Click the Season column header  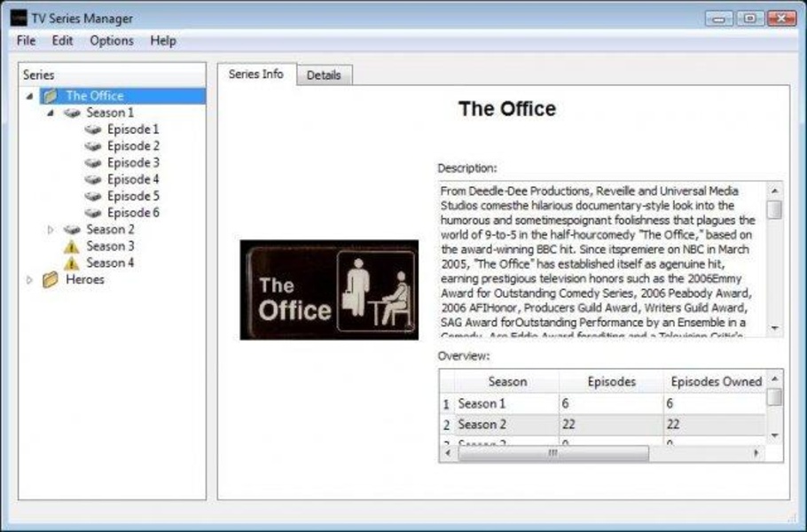point(507,382)
